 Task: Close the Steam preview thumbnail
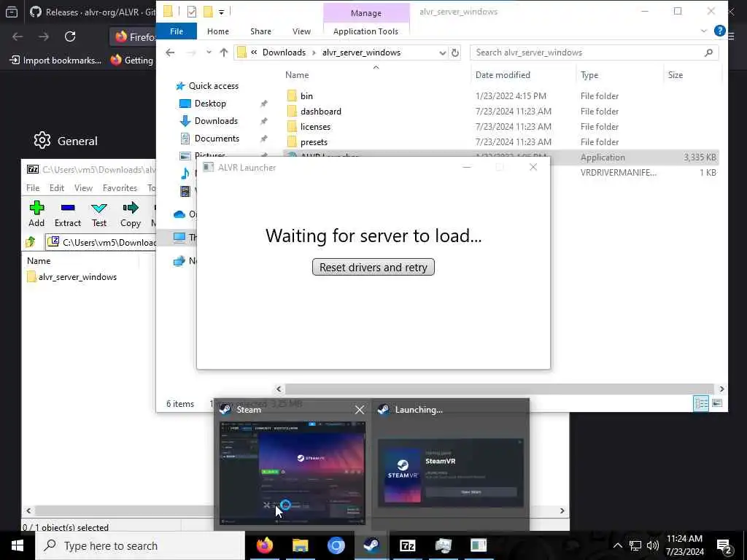pyautogui.click(x=360, y=410)
